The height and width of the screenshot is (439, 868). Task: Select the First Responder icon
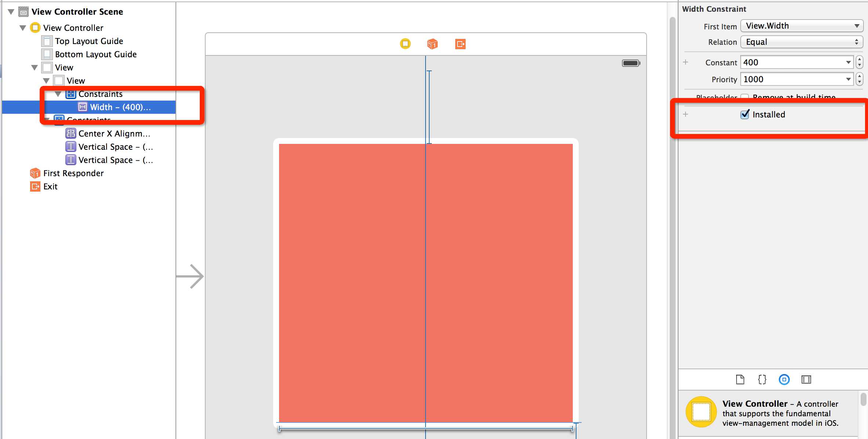tap(36, 173)
